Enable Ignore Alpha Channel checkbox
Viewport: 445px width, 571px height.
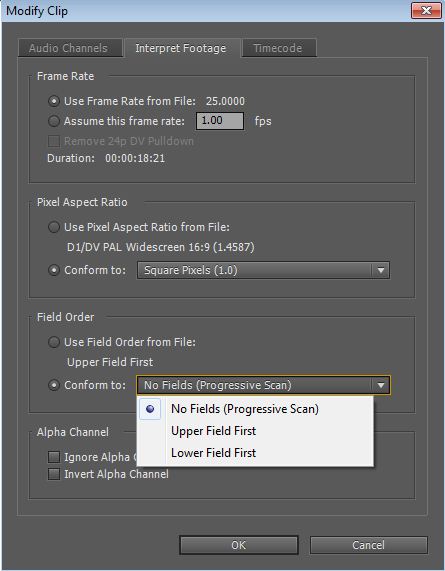tap(54, 457)
